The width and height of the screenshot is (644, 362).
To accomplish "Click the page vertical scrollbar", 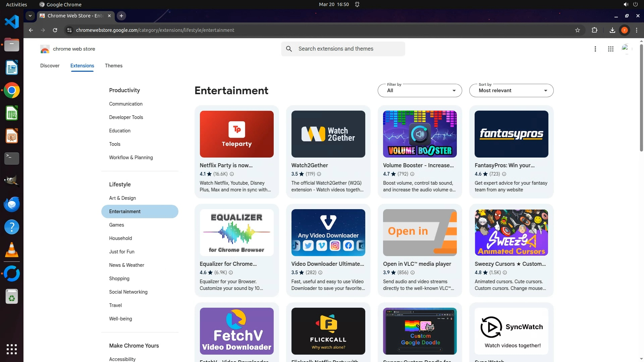I will (x=641, y=97).
